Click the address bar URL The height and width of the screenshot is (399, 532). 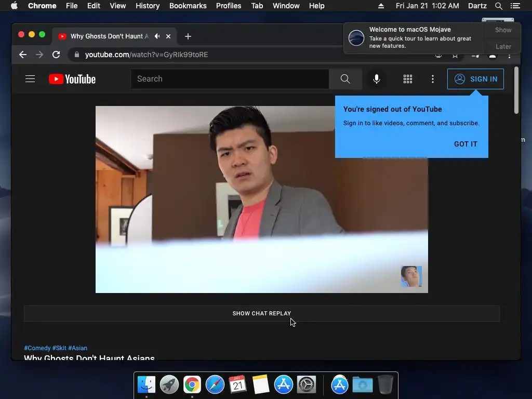point(147,55)
